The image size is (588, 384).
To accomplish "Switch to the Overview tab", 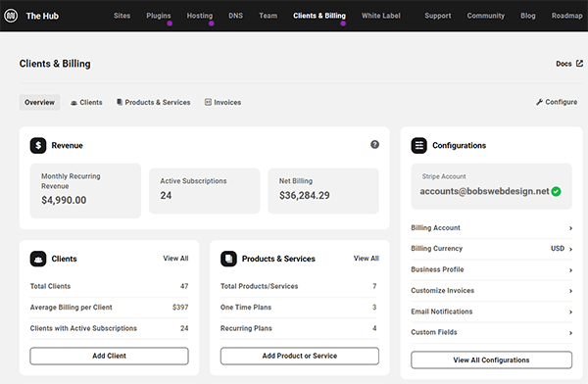I will coord(40,103).
